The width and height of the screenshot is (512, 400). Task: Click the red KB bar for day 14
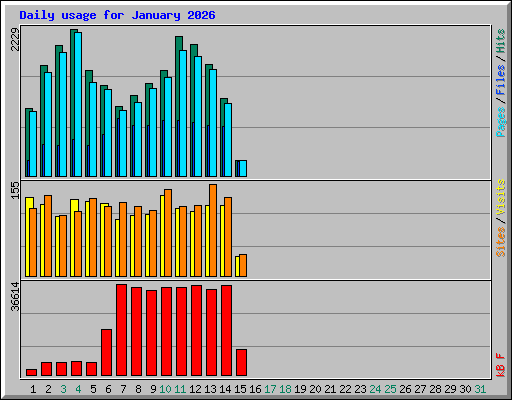pos(226,331)
